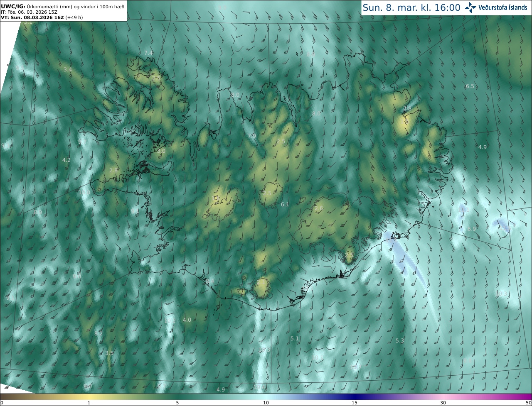Click the valid time line 'VT: Sun. 08.03.2026 16Z'

32,18
